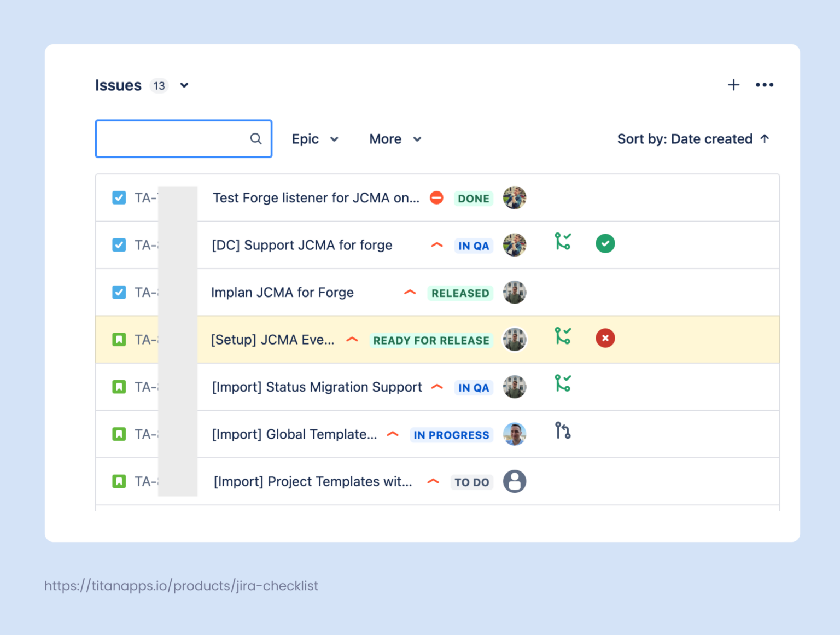Screen dimensions: 840x635
Task: Open the titanapps.io jira-checklist link
Action: pyautogui.click(x=181, y=586)
